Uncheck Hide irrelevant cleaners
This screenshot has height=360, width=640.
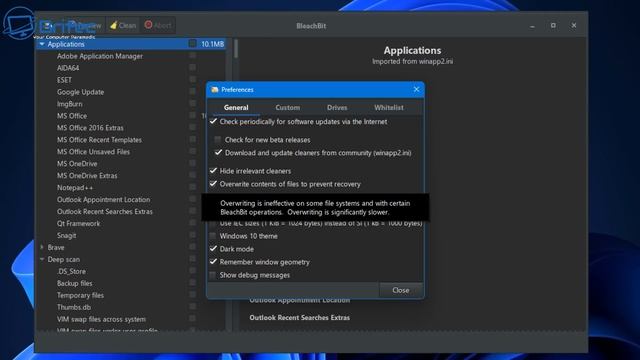point(213,171)
